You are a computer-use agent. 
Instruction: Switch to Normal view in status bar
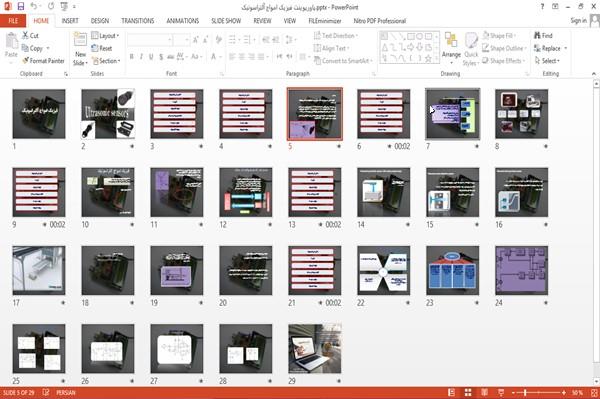pyautogui.click(x=452, y=392)
